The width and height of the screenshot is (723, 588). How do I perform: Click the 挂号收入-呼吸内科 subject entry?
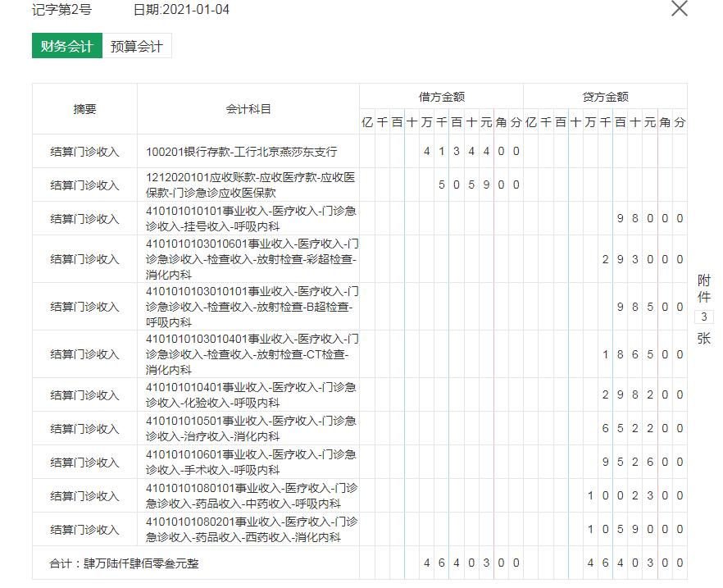tap(246, 218)
